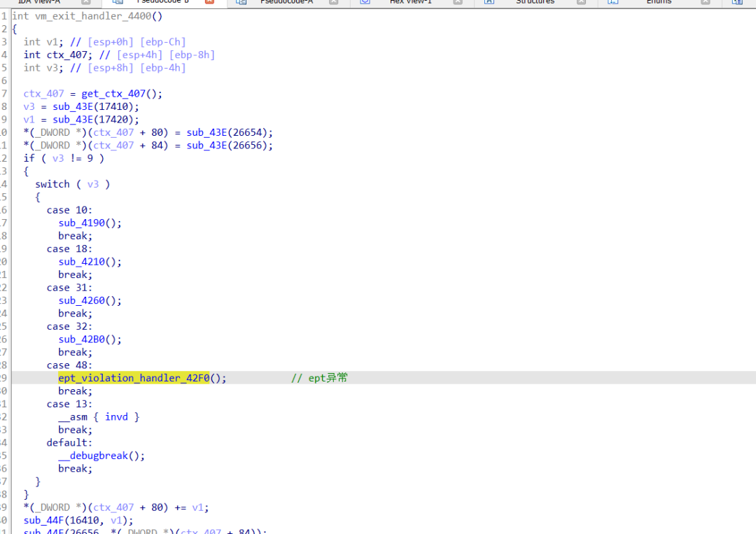Click the Pseudocode-A tab icon
Screen dimensions: 756x534
[x=241, y=2]
